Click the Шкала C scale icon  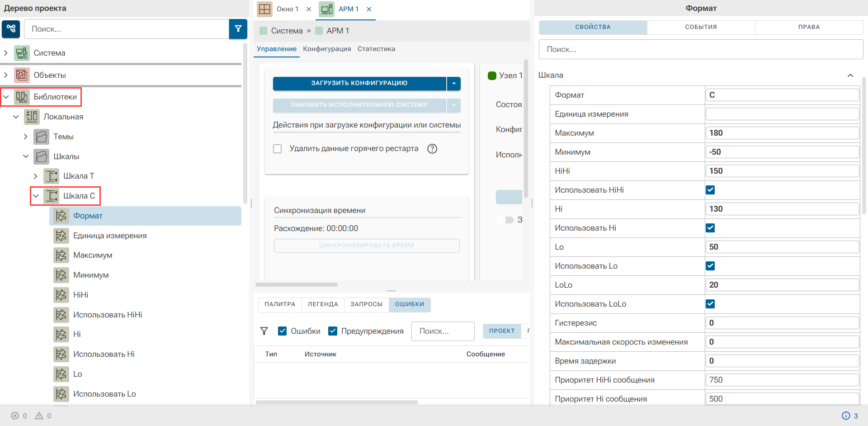click(52, 196)
